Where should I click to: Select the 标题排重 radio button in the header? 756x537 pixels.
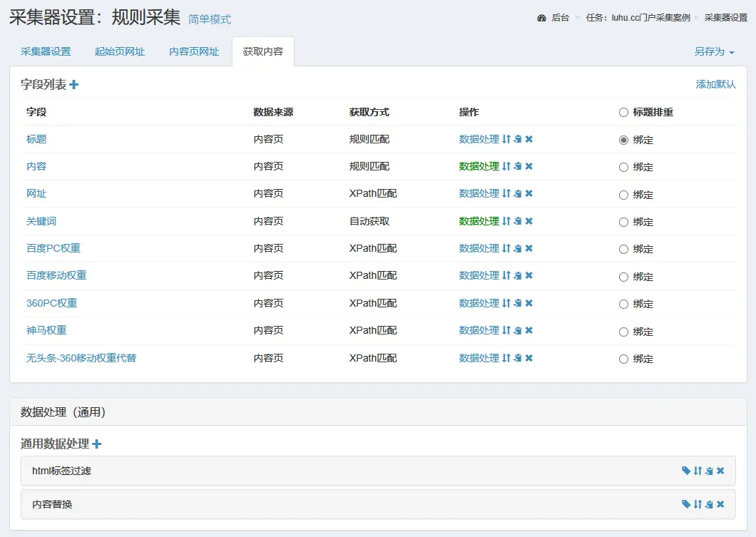[623, 112]
